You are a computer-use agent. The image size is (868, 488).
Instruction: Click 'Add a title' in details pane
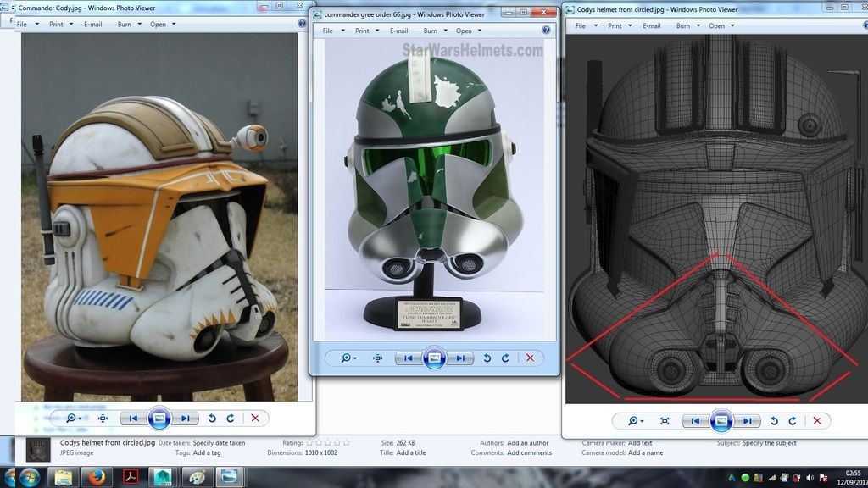tap(411, 452)
